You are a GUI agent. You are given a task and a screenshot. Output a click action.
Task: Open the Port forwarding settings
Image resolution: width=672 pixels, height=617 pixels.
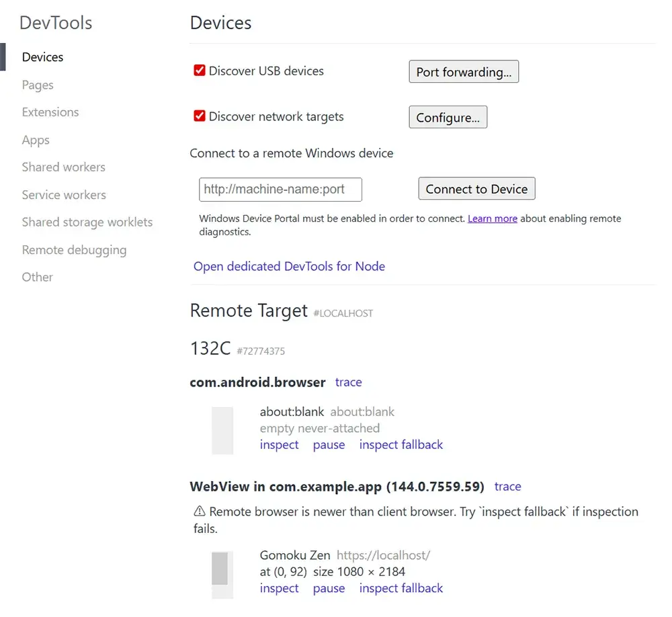coord(463,72)
